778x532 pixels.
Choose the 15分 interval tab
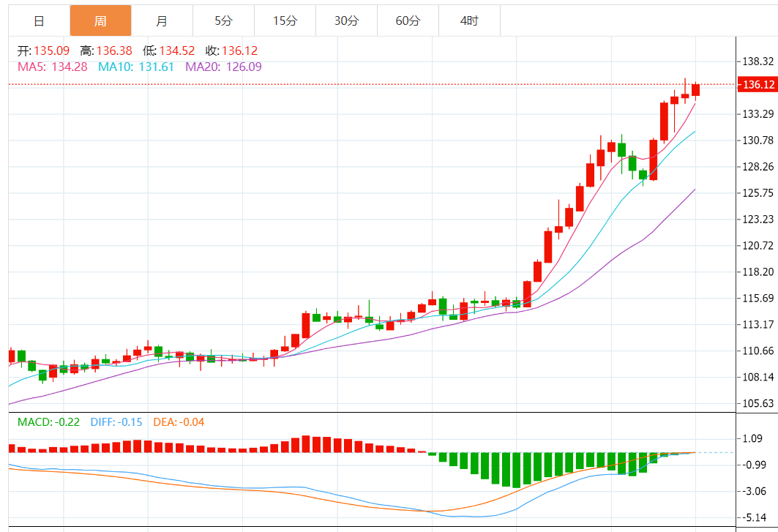[285, 20]
